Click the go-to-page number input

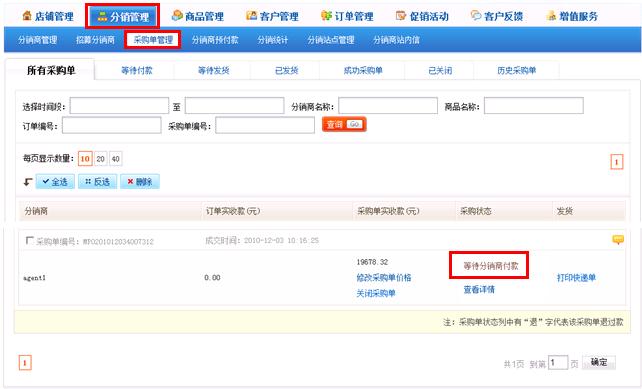pyautogui.click(x=558, y=363)
